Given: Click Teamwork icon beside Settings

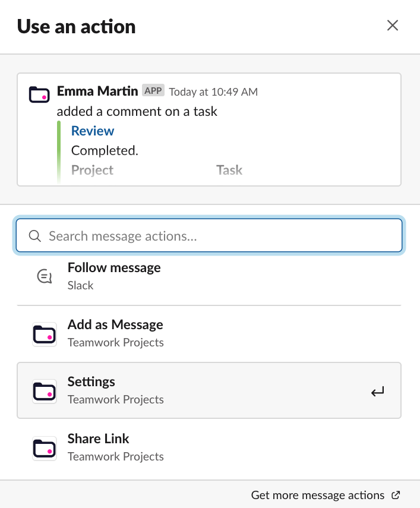Looking at the screenshot, I should pos(45,391).
